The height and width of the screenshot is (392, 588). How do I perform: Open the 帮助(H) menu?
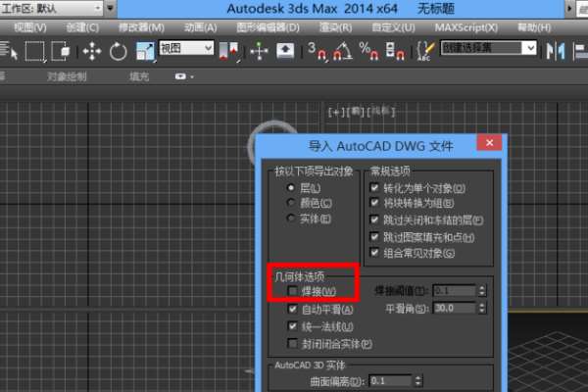click(x=534, y=27)
